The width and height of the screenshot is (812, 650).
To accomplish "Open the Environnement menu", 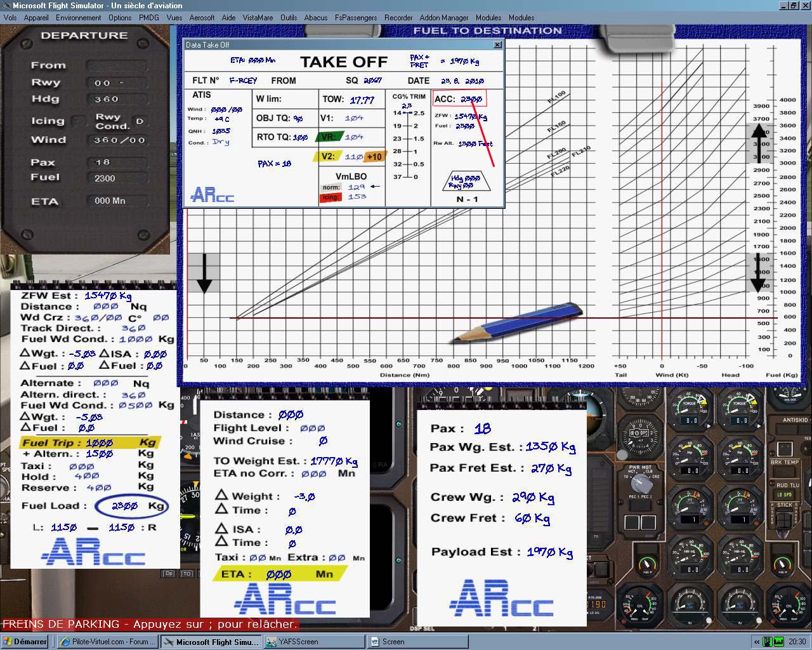I will tap(79, 18).
